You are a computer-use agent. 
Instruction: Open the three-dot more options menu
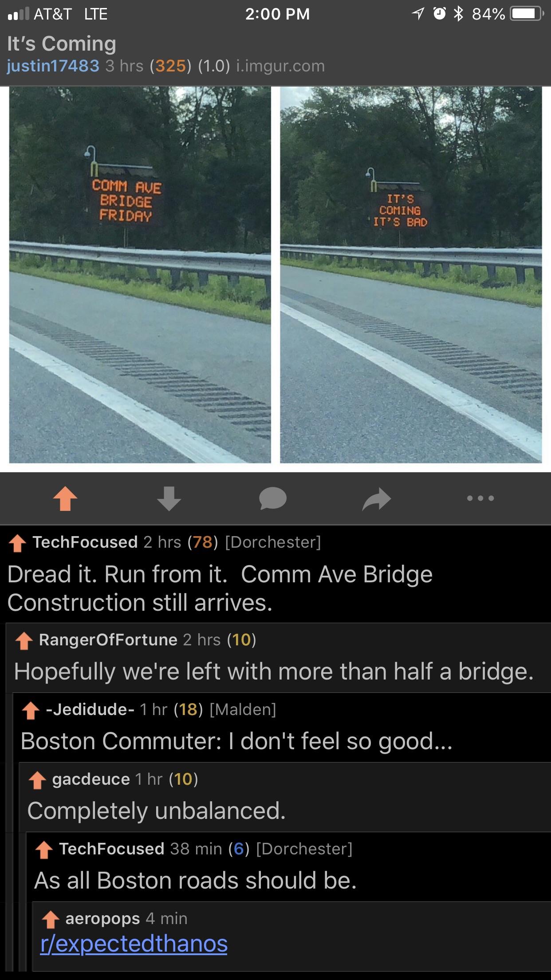480,498
